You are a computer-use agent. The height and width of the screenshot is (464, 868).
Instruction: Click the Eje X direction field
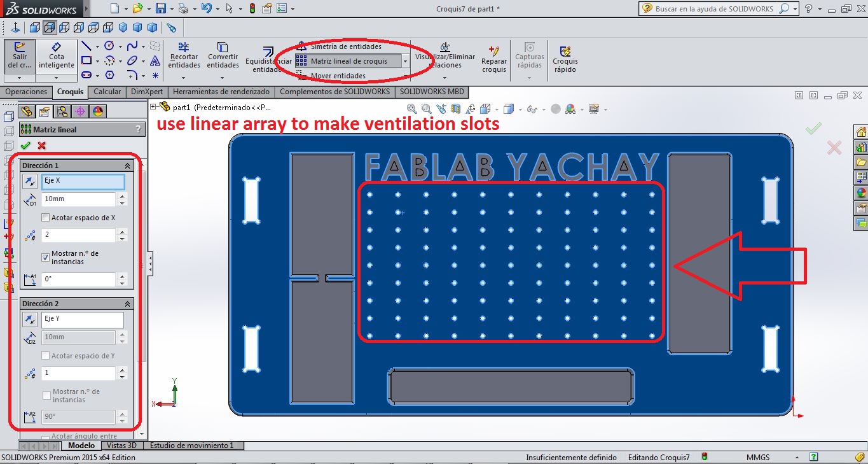tap(83, 181)
